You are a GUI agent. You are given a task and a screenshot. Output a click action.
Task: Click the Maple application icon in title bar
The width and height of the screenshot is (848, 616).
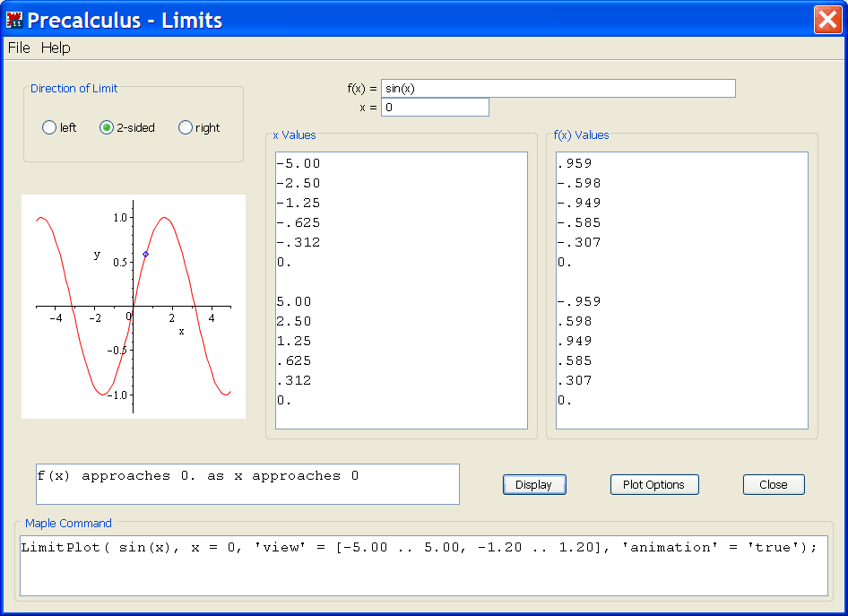(13, 20)
